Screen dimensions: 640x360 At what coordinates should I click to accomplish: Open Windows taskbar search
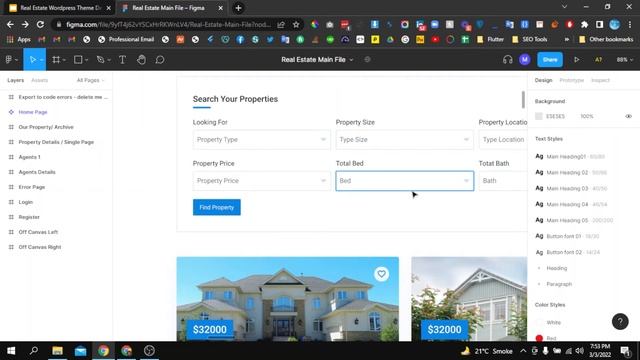coord(34,351)
